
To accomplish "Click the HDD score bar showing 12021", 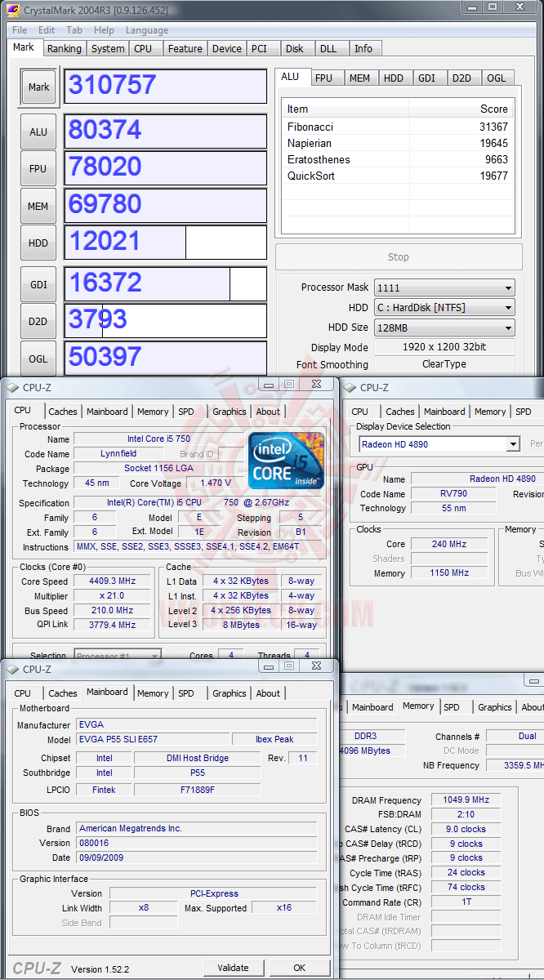I will tap(166, 243).
